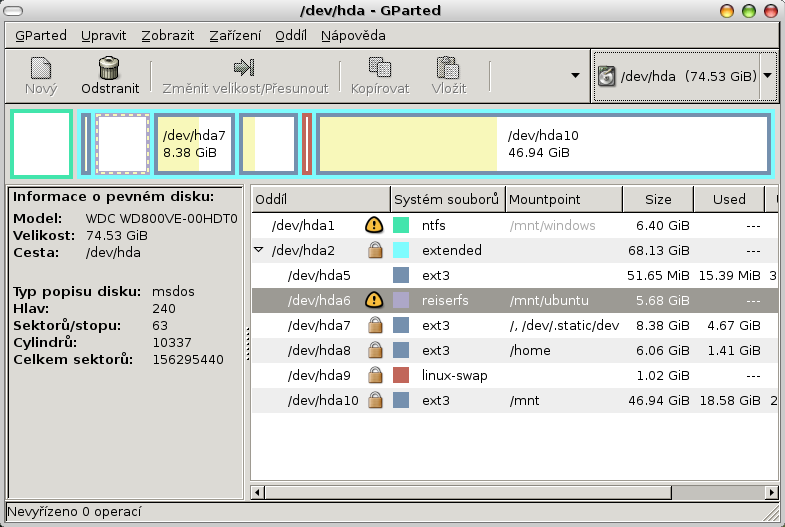
Task: Open the Oddíl menu
Action: [291, 36]
